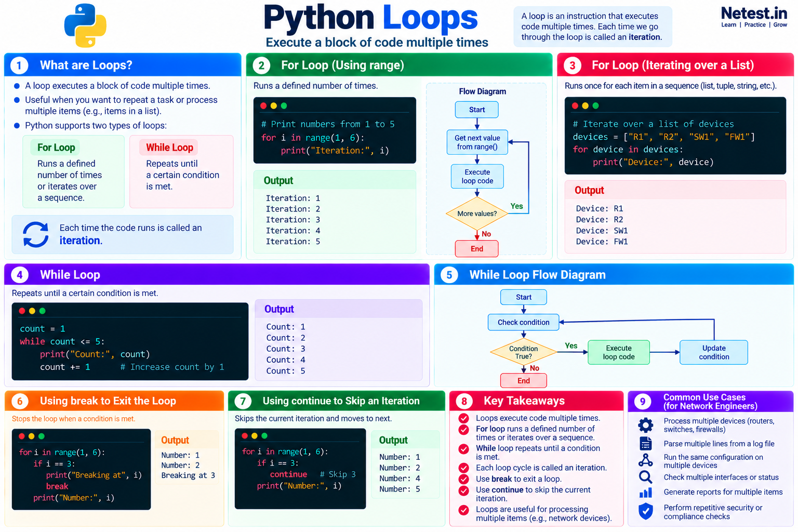Click the number 9 badge of Common Use Cases
Image resolution: width=798 pixels, height=532 pixels.
coord(643,402)
